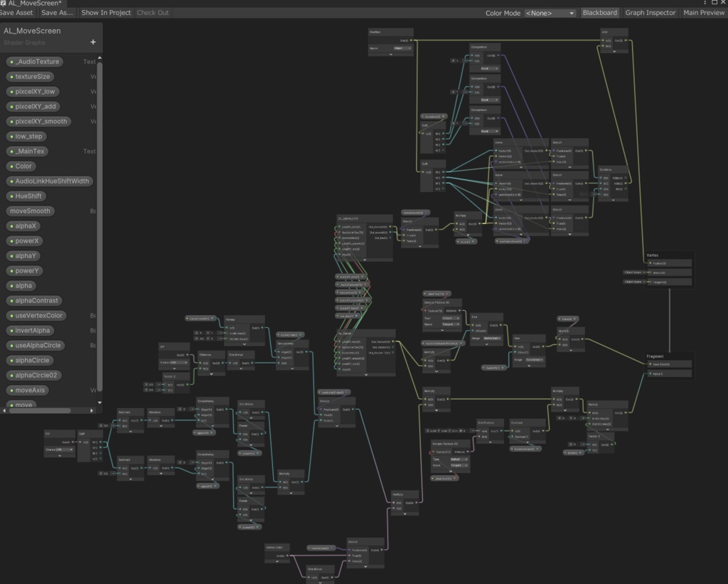Click the Blackboard vertical scrollbar thumb

(100, 225)
